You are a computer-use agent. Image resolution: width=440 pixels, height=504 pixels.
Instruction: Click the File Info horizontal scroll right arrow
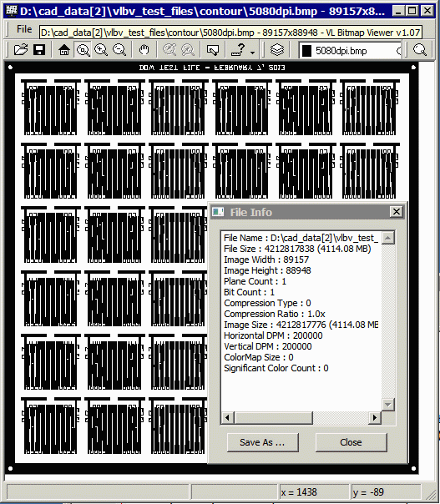374,417
